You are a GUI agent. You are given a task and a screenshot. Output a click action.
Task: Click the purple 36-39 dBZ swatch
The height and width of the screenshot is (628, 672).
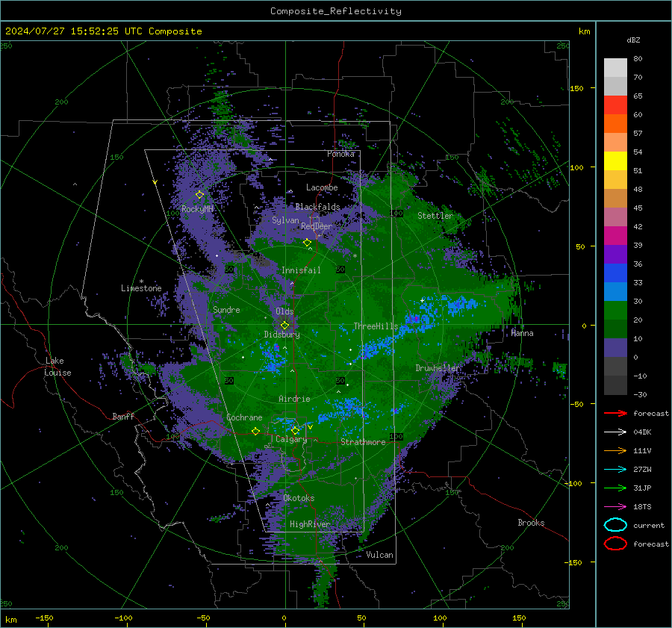point(615,255)
